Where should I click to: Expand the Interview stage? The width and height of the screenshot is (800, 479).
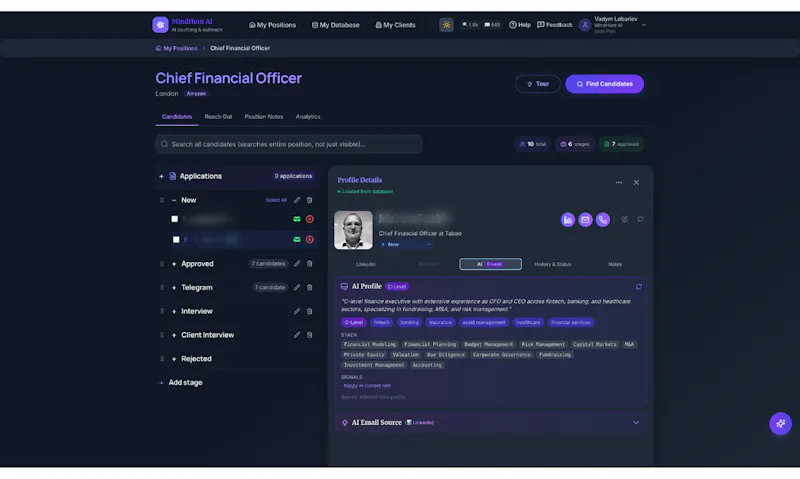174,311
